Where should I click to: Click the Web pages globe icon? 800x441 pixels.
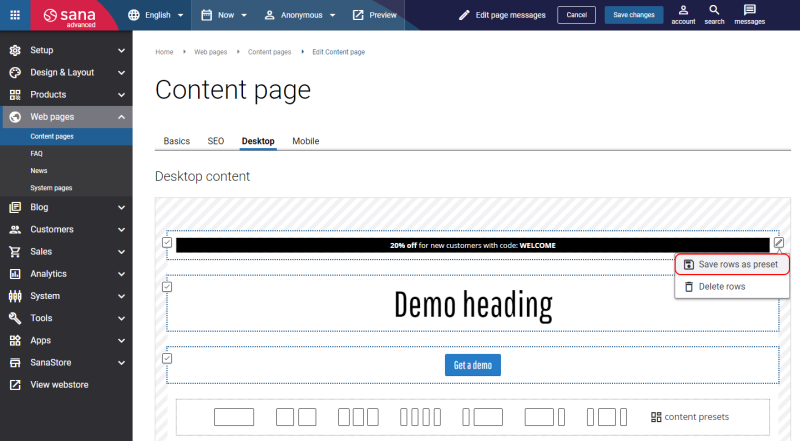(x=15, y=117)
